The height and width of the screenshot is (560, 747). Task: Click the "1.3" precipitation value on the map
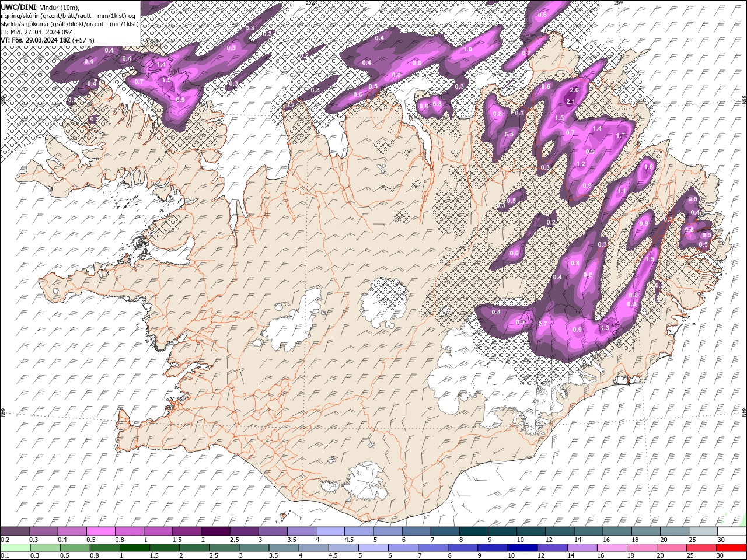point(605,328)
